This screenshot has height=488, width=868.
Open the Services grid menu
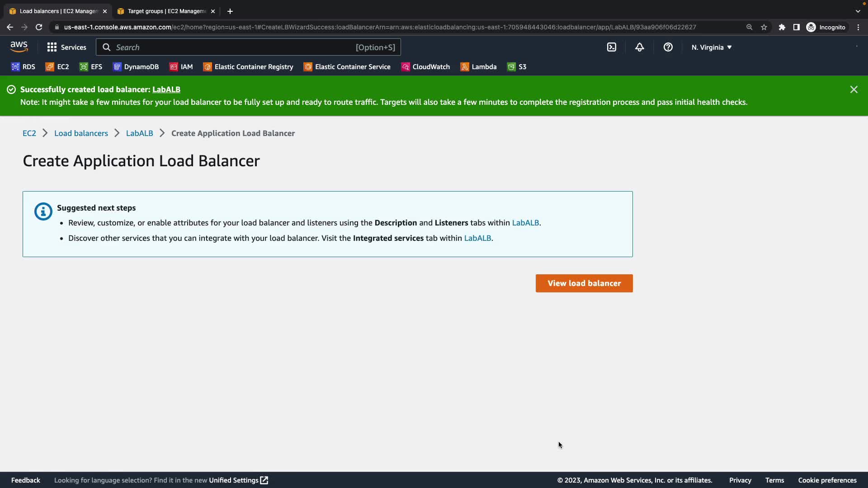point(66,47)
